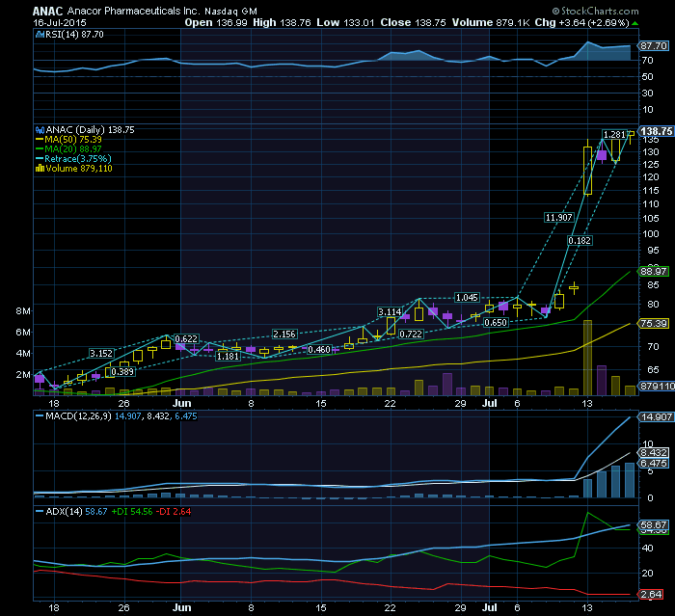This screenshot has height=616, width=675.
Task: Click the MA(20) 88.97 legend entry
Action: tap(68, 149)
